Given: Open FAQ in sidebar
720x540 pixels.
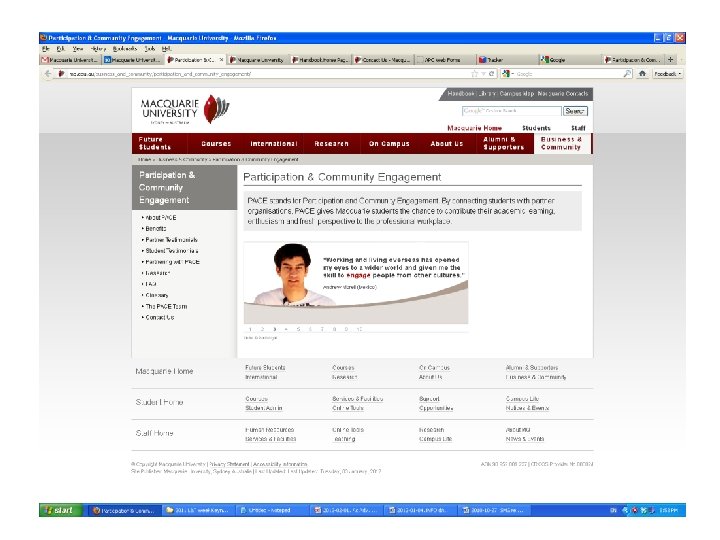Looking at the screenshot, I should (x=151, y=284).
